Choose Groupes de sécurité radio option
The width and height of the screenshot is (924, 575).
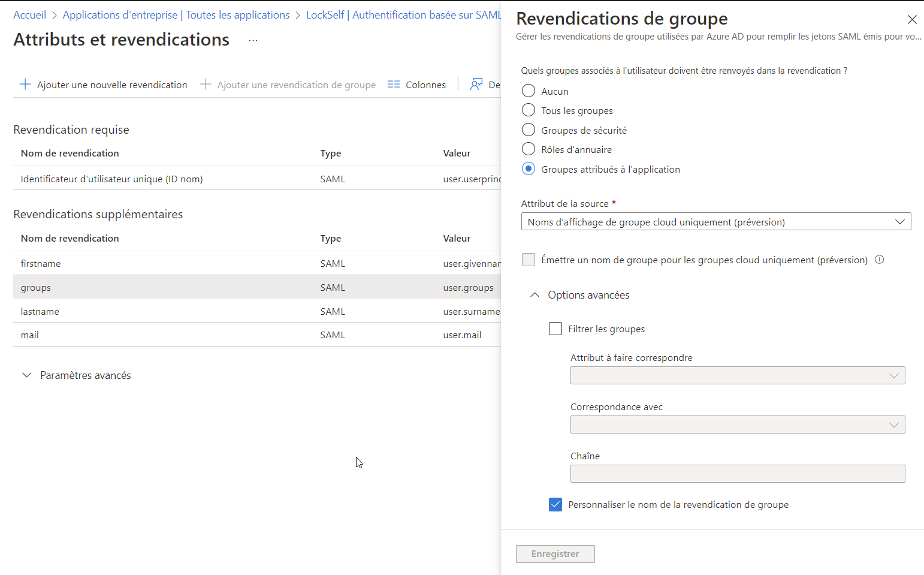pyautogui.click(x=529, y=130)
